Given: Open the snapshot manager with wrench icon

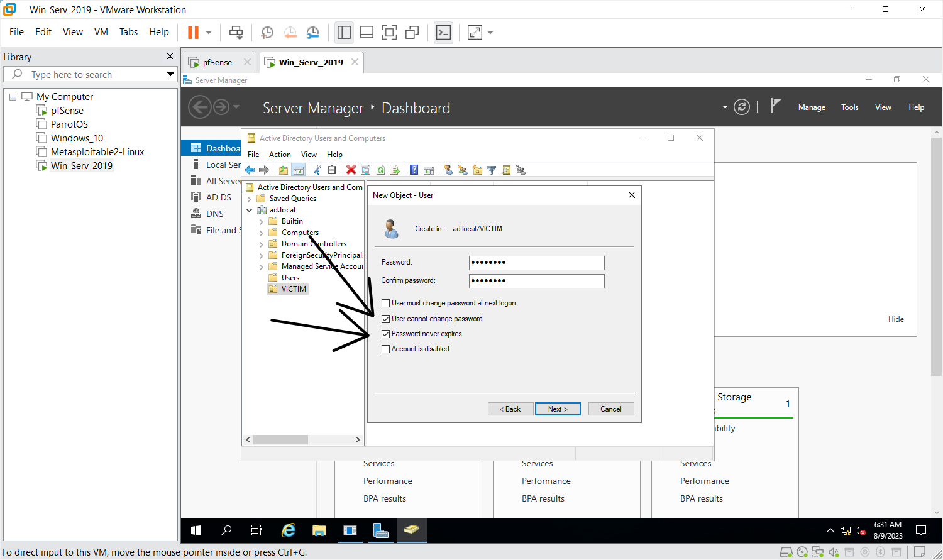Looking at the screenshot, I should 312,33.
